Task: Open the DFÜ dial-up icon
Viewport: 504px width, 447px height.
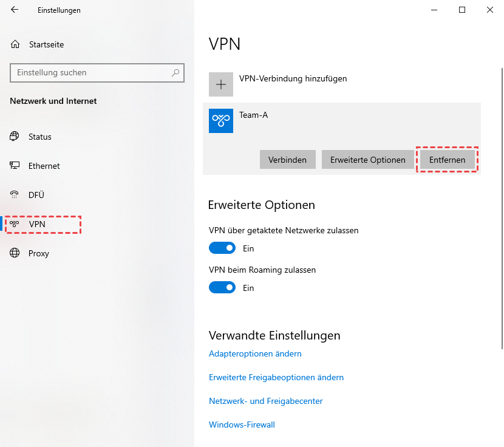Action: tap(15, 195)
